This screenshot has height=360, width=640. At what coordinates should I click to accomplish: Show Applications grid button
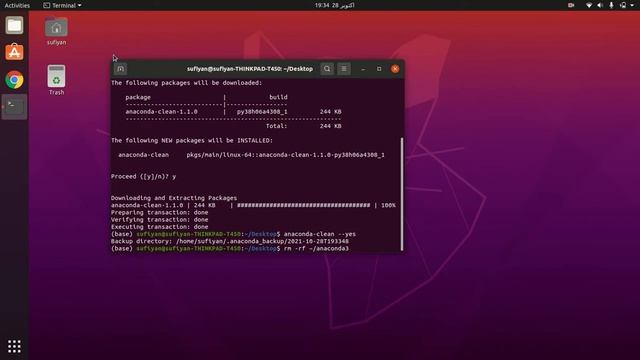tap(14, 346)
